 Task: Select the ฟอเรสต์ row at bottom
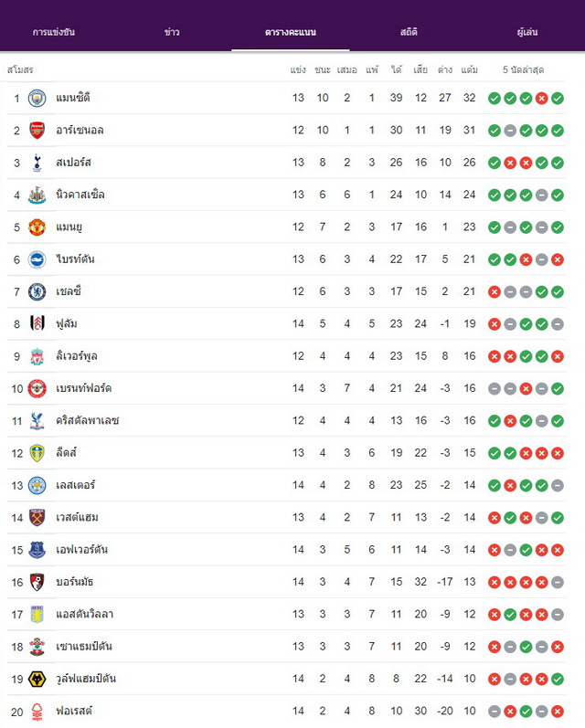(x=286, y=711)
